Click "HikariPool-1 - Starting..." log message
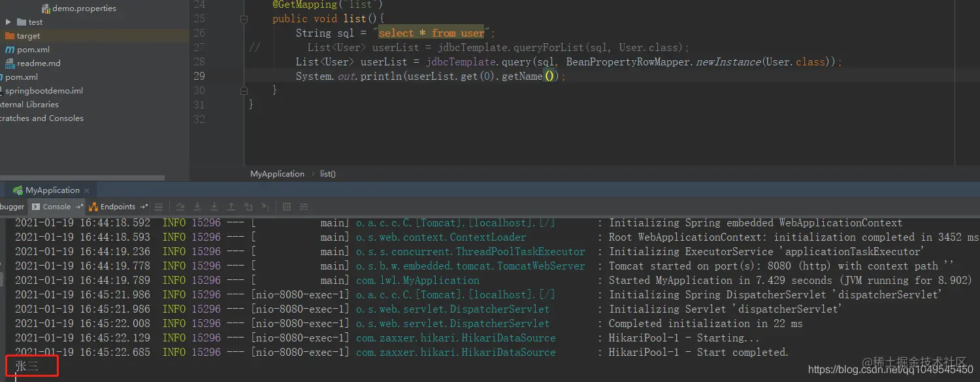Screen dimensions: 980x382 tap(684, 338)
